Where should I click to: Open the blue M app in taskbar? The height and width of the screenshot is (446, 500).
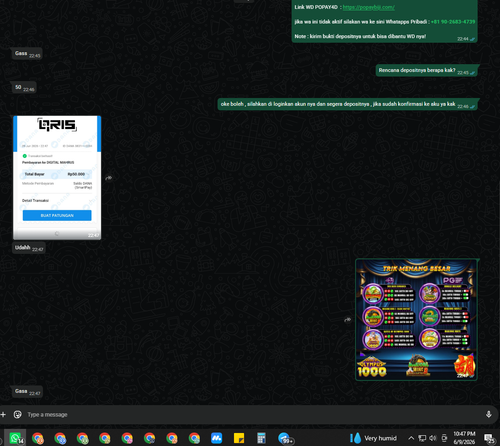click(x=216, y=438)
